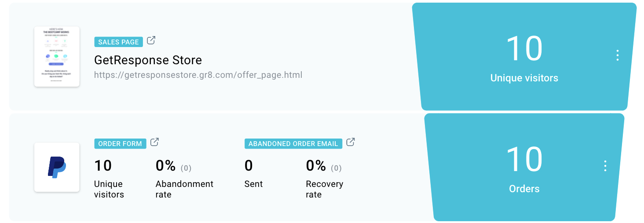The width and height of the screenshot is (644, 223).
Task: Click the order form Unique visitors count
Action: tap(103, 166)
